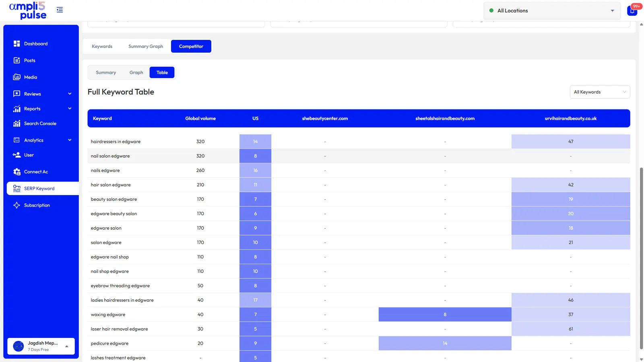Click the User icon in sidebar
This screenshot has width=644, height=362.
click(17, 155)
